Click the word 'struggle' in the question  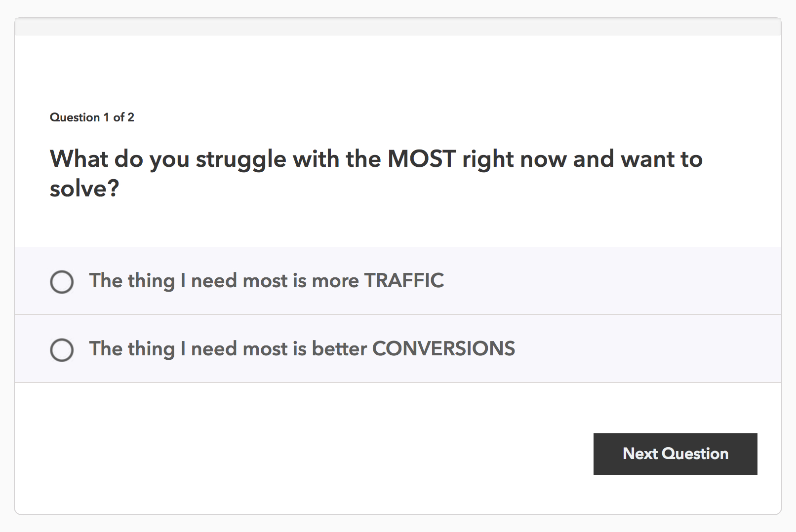tap(241, 159)
